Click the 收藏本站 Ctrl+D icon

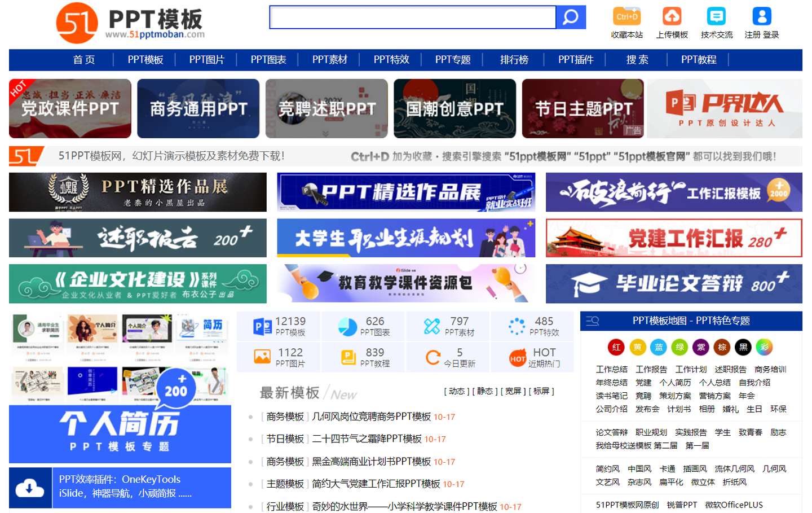click(626, 16)
